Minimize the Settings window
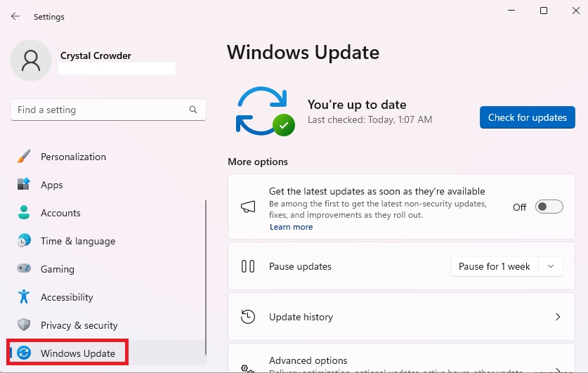Viewport: 588px width, 373px height. (511, 11)
